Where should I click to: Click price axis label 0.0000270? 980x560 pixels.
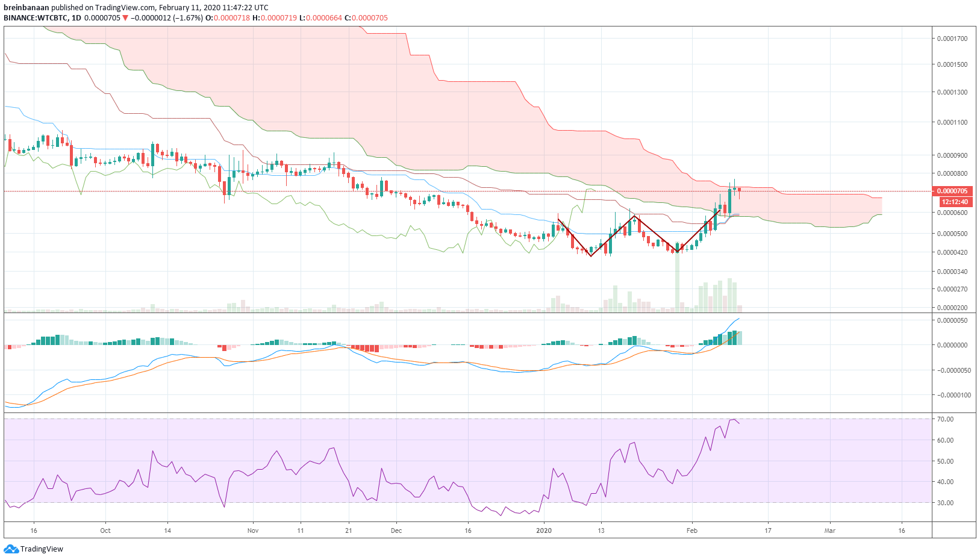952,289
